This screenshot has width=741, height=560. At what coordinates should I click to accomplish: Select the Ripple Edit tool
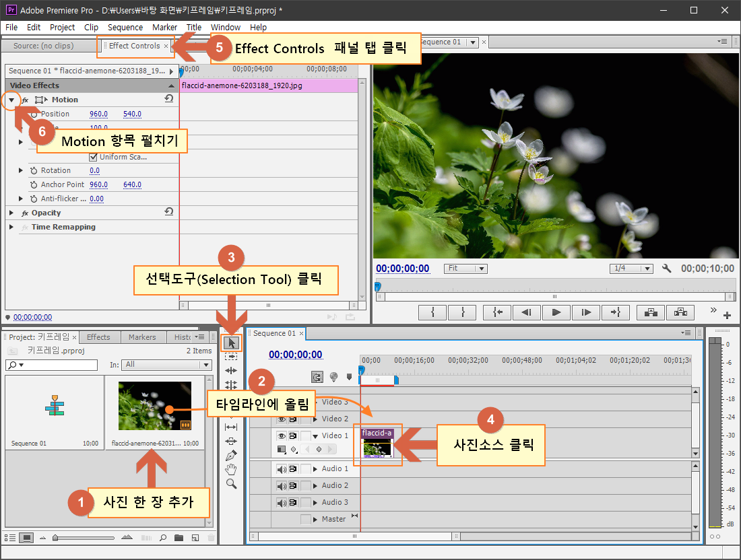(231, 371)
